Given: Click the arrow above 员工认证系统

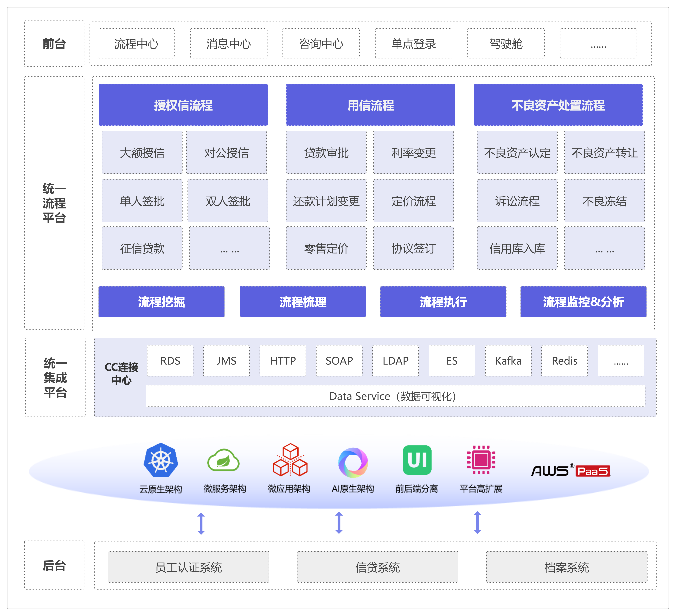Looking at the screenshot, I should tap(201, 524).
